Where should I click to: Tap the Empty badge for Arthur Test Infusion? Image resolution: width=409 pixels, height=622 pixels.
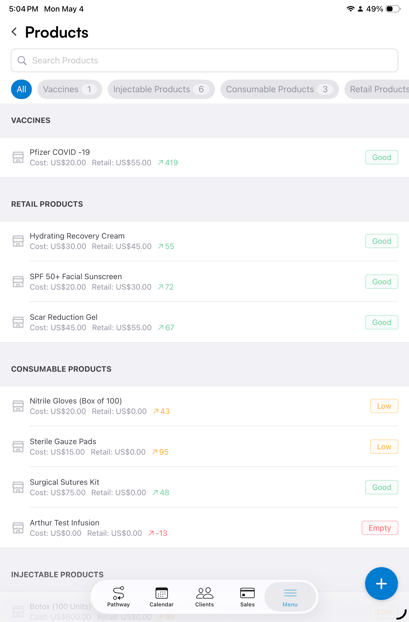click(380, 528)
